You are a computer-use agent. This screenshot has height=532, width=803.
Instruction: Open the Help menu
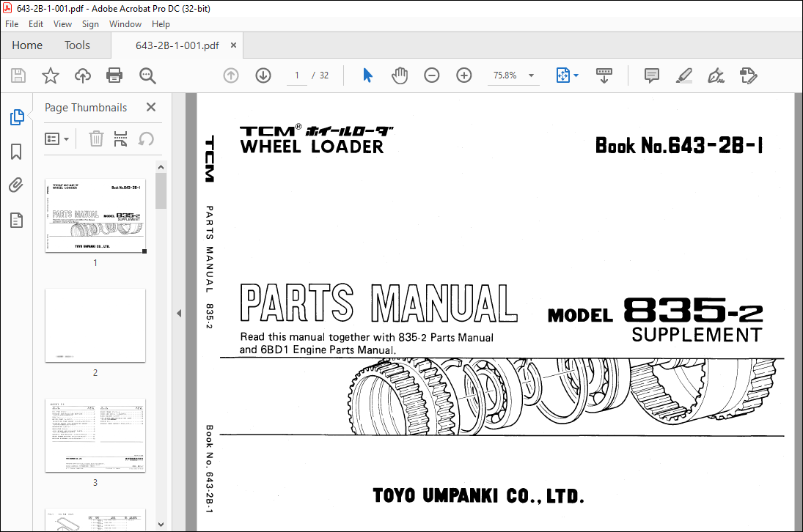161,24
